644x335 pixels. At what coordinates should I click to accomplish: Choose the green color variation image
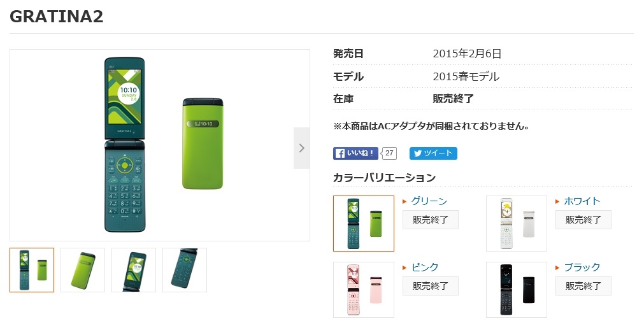pyautogui.click(x=364, y=224)
